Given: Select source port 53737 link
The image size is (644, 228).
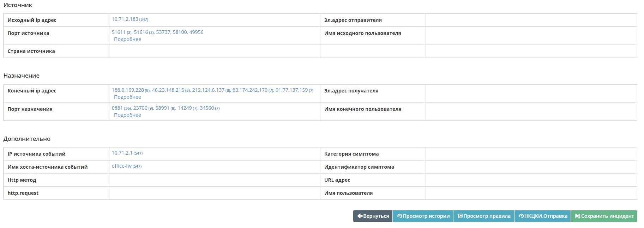Looking at the screenshot, I should point(163,32).
